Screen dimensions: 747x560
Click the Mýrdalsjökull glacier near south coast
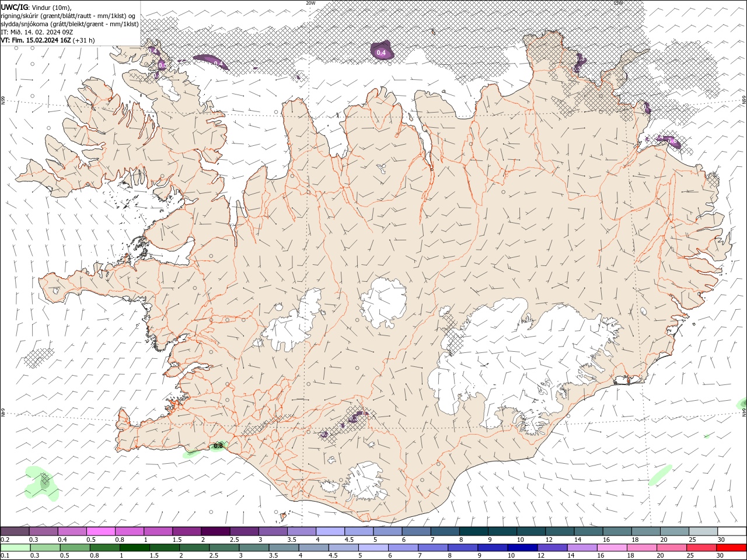click(x=365, y=481)
